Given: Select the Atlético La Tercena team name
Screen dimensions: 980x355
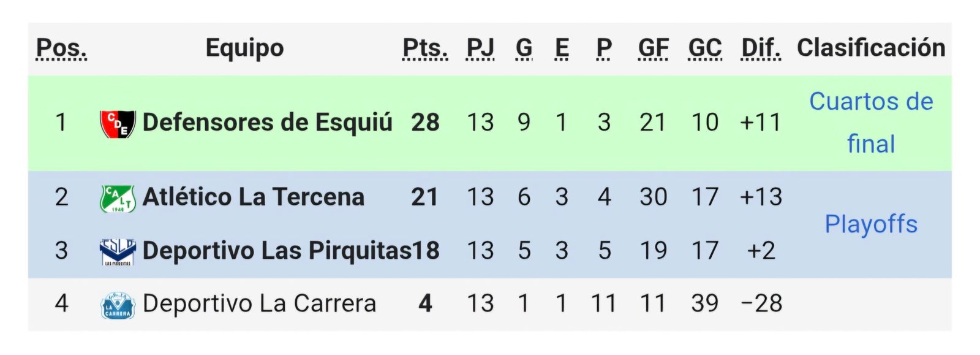Looking at the screenshot, I should pyautogui.click(x=253, y=197).
